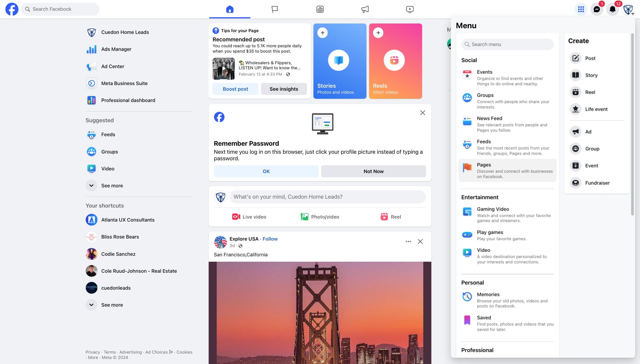The height and width of the screenshot is (364, 640).
Task: Click OK on Remember Password prompt
Action: pyautogui.click(x=266, y=171)
